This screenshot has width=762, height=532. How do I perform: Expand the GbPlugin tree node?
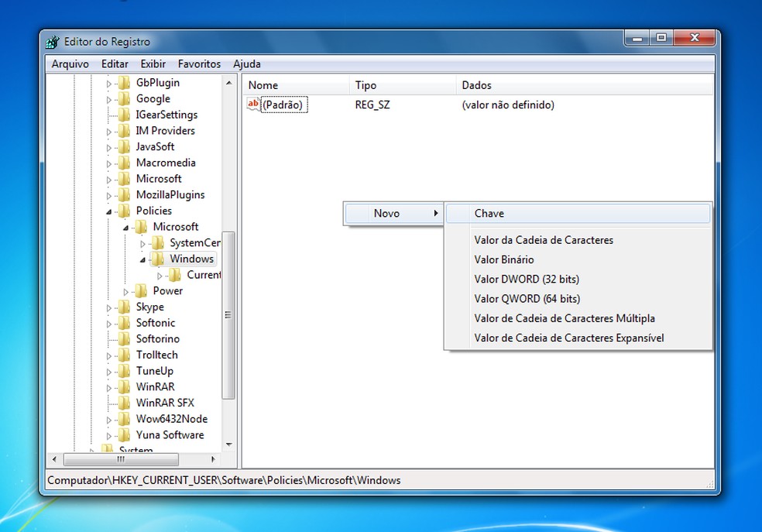(x=110, y=83)
